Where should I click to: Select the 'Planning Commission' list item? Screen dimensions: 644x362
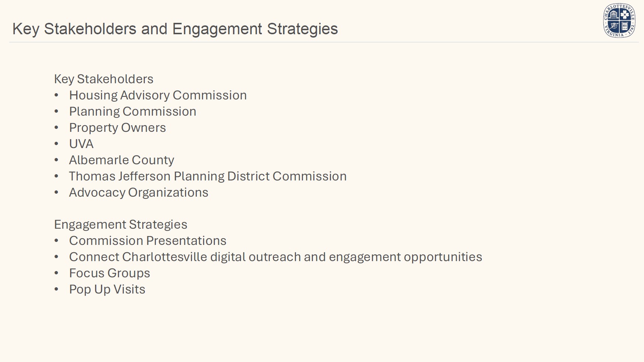tap(133, 112)
